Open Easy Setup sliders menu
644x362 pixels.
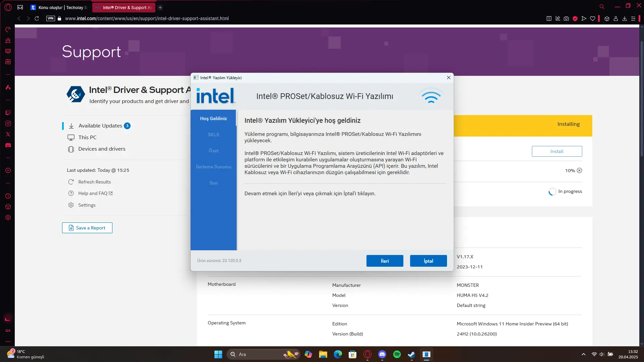click(x=633, y=18)
